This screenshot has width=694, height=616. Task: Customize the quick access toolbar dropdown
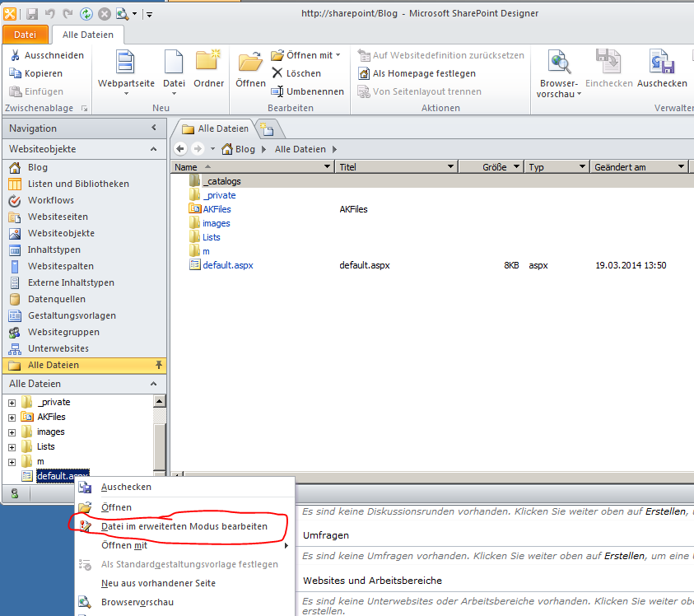point(150,15)
